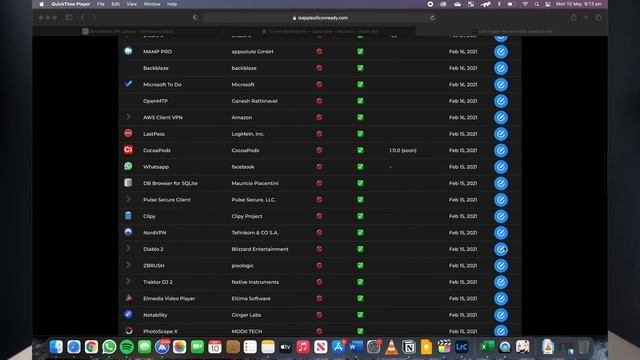This screenshot has height=360, width=640.
Task: Click the Safari privacy shield icon
Action: coord(196,18)
